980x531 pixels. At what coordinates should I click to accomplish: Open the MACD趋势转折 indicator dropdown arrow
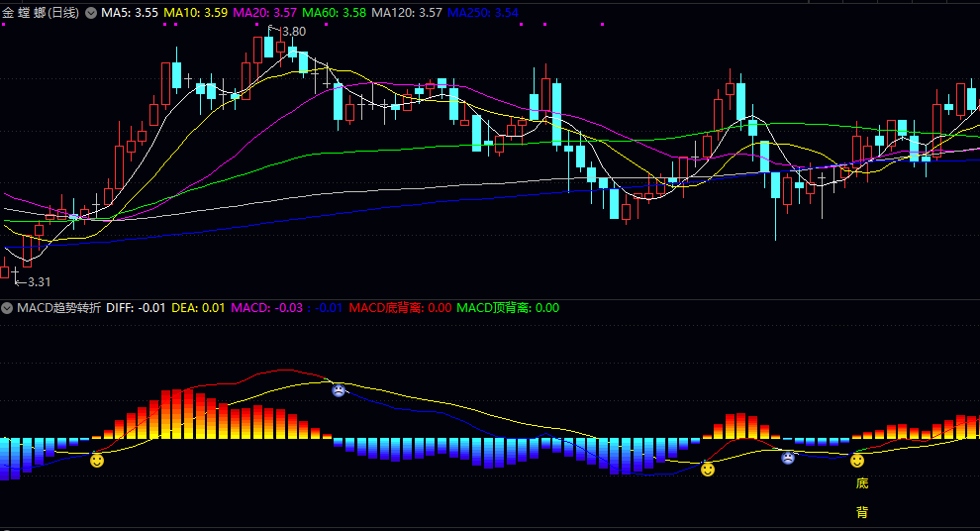coord(8,308)
